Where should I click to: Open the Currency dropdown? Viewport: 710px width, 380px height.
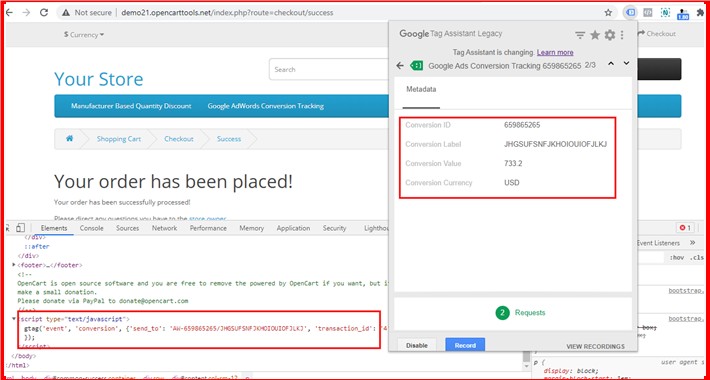(84, 34)
